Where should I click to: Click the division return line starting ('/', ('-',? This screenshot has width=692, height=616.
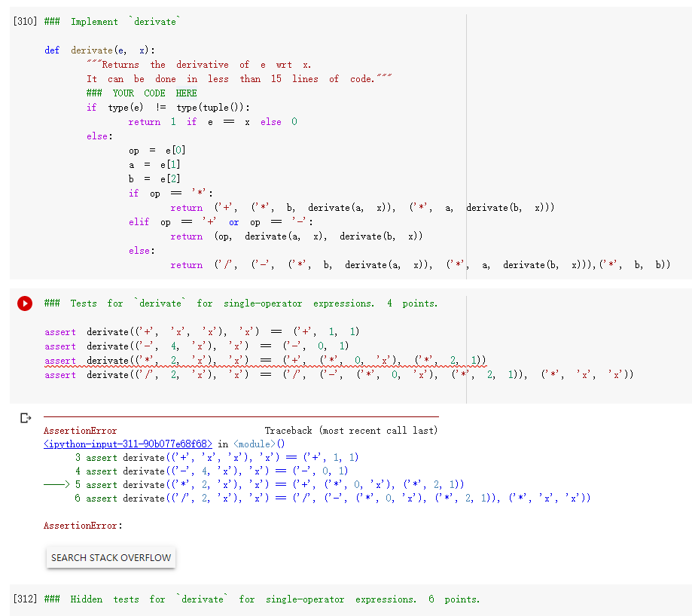[421, 265]
